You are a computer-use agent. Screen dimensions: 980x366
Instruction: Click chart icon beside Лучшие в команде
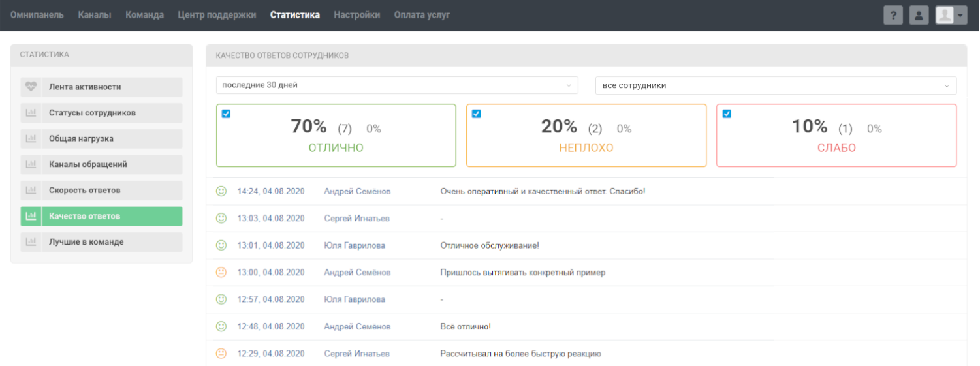pyautogui.click(x=31, y=242)
